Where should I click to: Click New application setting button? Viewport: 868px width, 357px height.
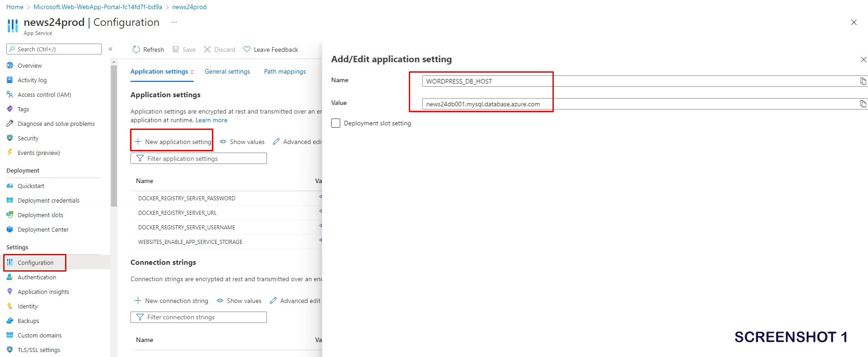[x=173, y=142]
